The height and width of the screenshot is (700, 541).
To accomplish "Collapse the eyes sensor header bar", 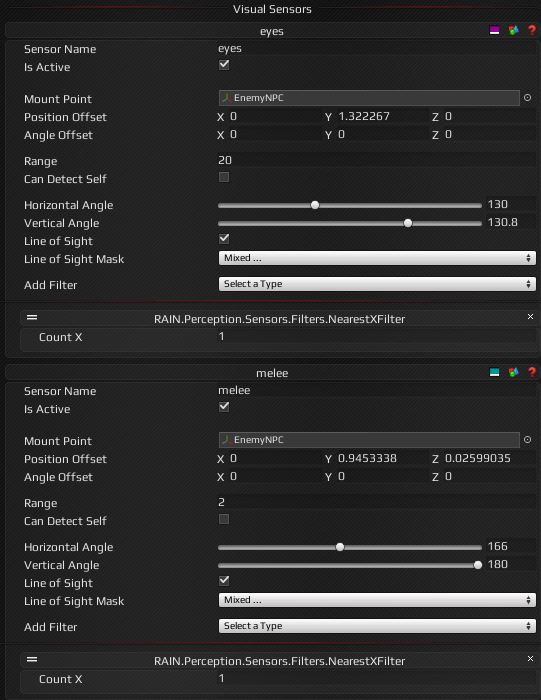I will (271, 31).
